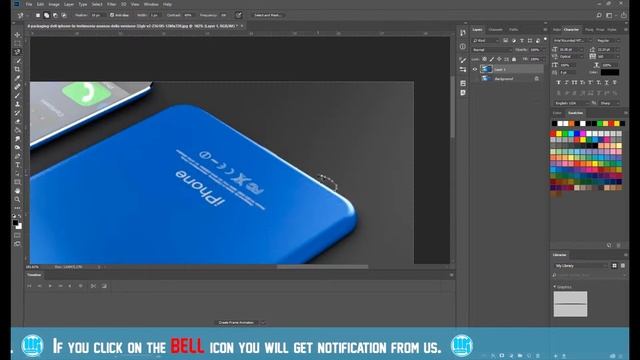This screenshot has width=640, height=360.
Task: Select the Crop tool
Action: [17, 69]
